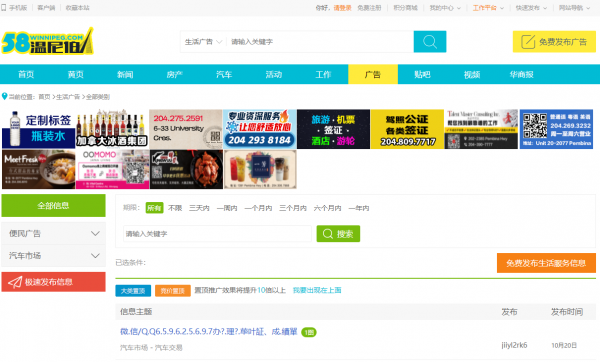Open the 黄页 nav tab
Image resolution: width=600 pixels, height=362 pixels.
(75, 74)
